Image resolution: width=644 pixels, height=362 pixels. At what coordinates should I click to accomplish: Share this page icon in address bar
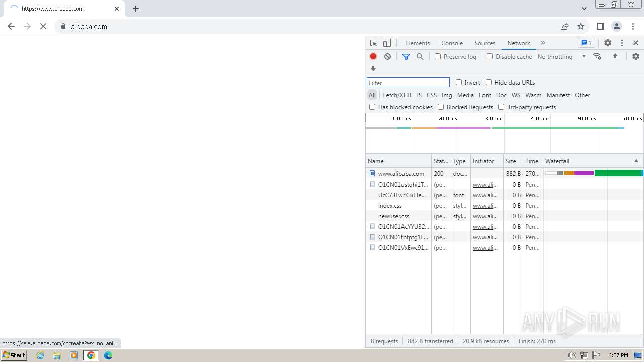(x=565, y=27)
